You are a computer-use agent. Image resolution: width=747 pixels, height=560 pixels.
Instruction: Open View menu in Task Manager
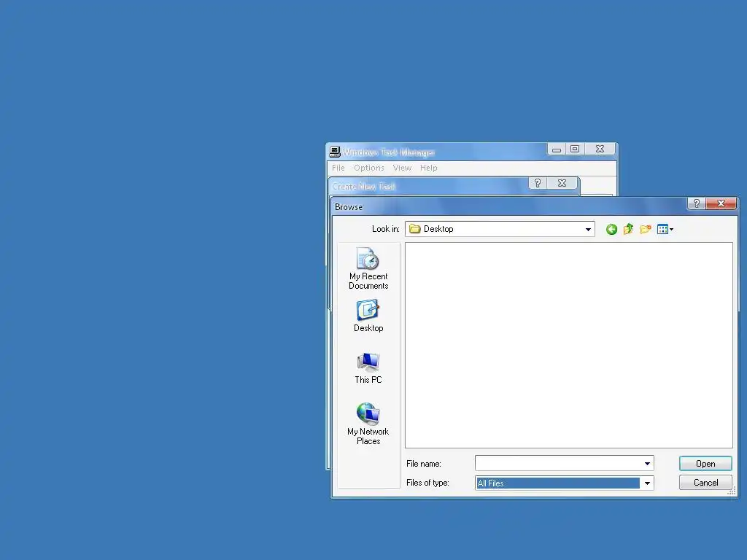(402, 168)
